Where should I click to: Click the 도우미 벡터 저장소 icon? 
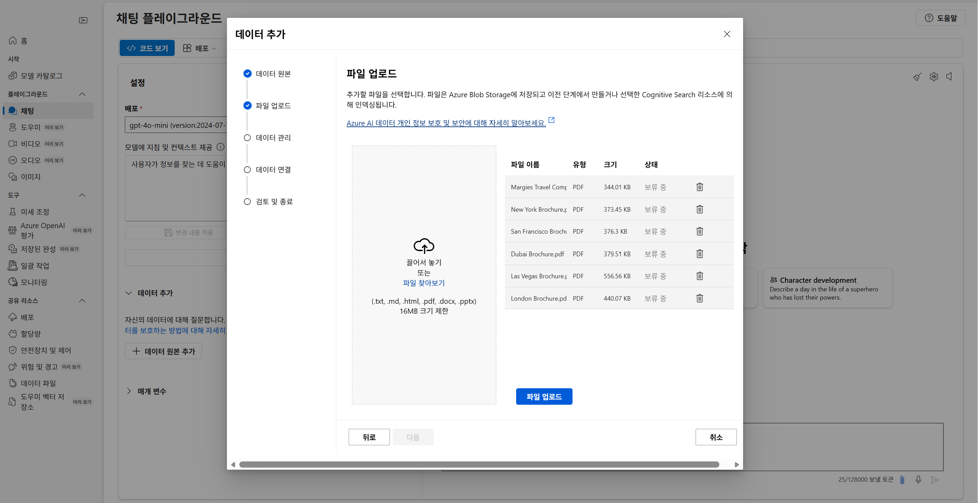click(13, 402)
